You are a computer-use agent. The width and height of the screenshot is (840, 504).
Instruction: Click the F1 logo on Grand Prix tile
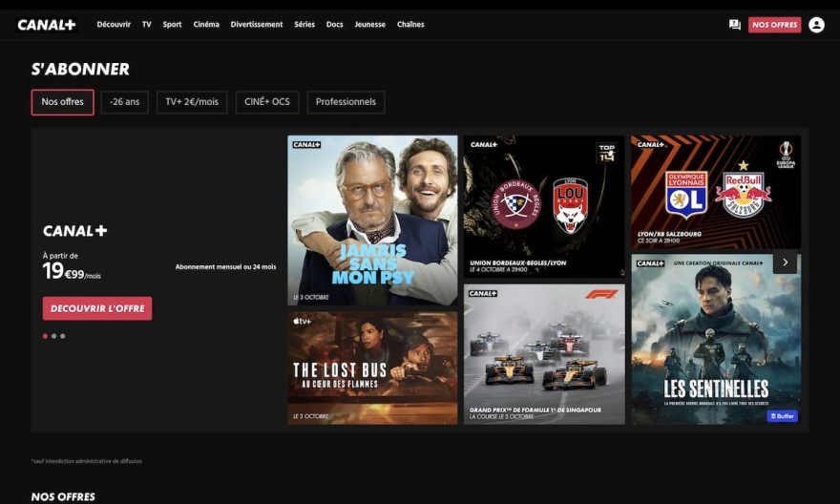click(x=601, y=293)
